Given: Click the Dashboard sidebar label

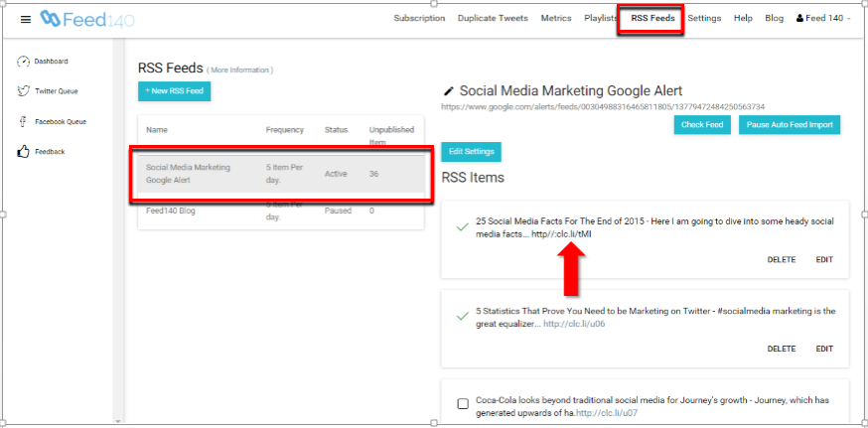Looking at the screenshot, I should [51, 62].
